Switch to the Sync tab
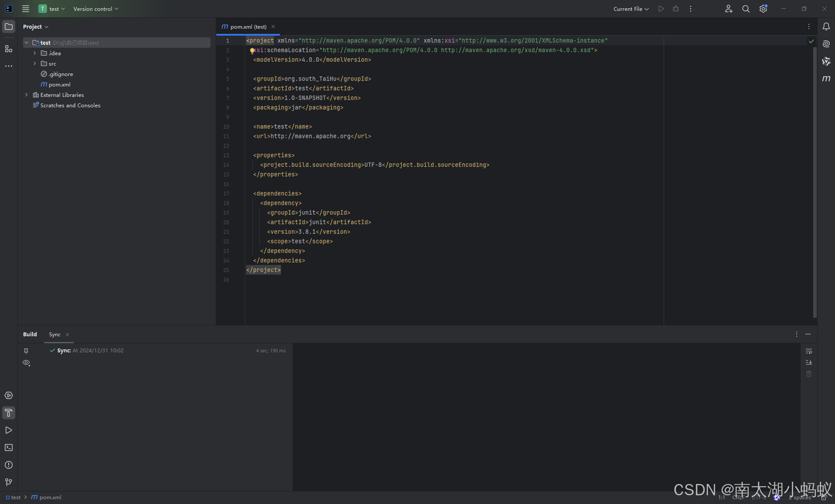Viewport: 835px width, 504px height. point(55,335)
